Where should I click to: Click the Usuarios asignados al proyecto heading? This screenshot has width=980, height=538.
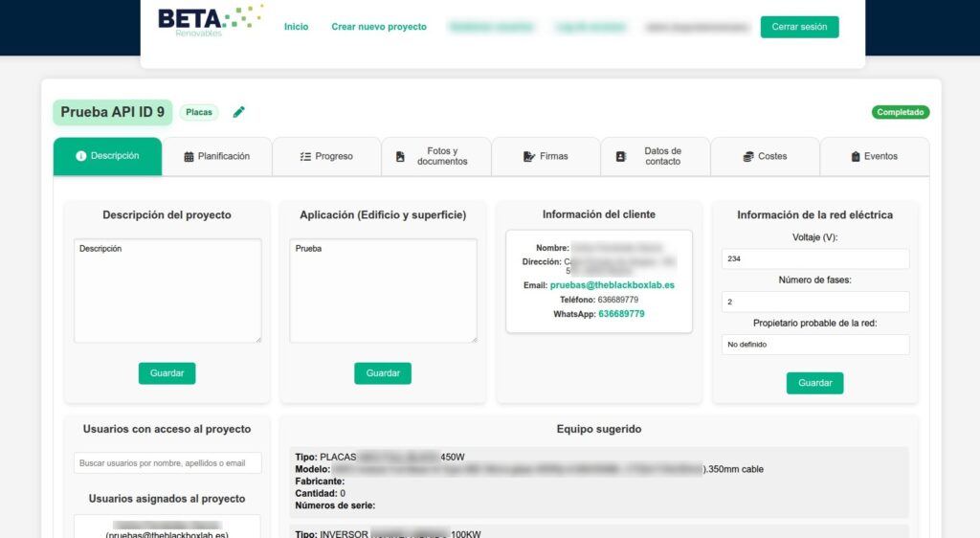point(167,499)
